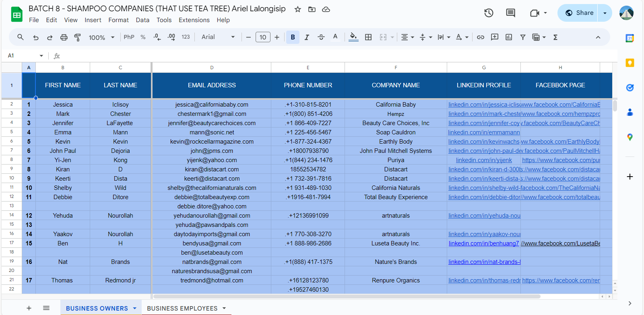Click the font size input field
Image resolution: width=644 pixels, height=315 pixels.
(x=263, y=37)
